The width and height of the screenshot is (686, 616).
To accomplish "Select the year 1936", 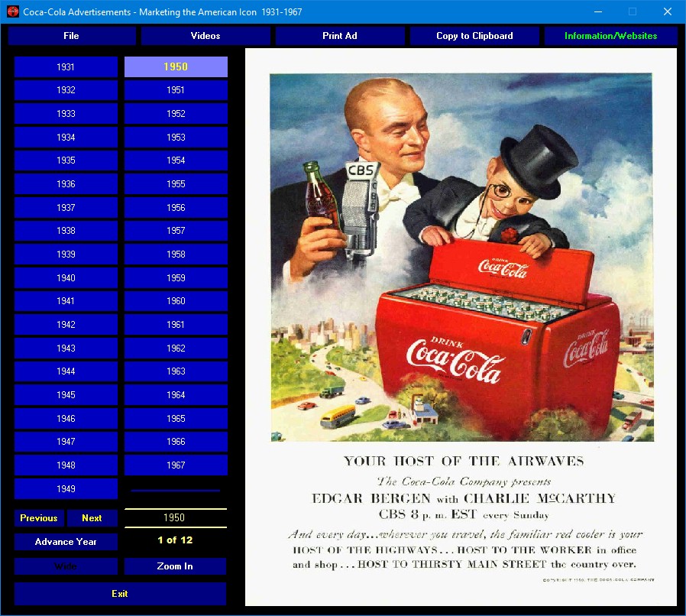I will click(66, 184).
